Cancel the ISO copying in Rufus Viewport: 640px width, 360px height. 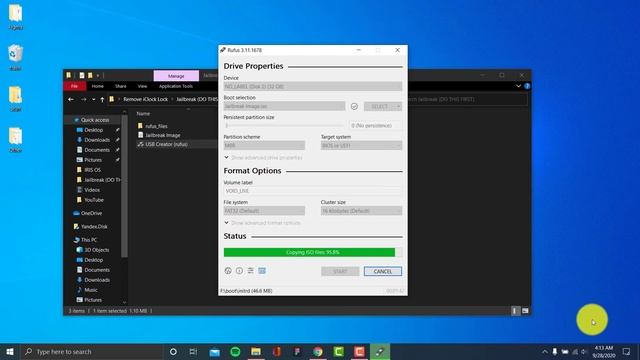[x=383, y=271]
